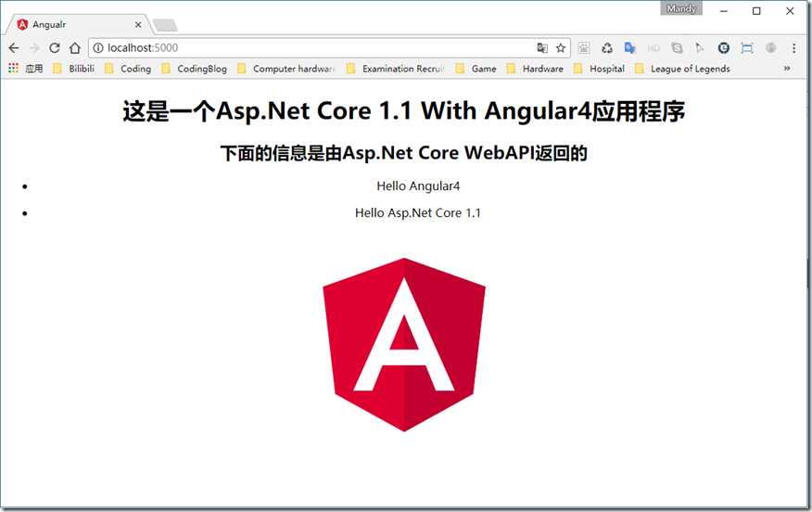Open the Computer hardware bookmark folder
812x512 pixels.
click(286, 69)
